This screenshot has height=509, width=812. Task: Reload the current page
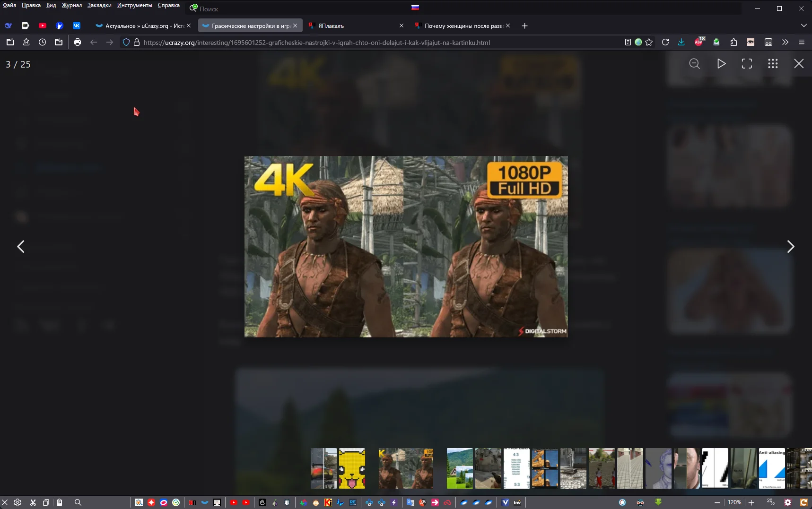(665, 42)
